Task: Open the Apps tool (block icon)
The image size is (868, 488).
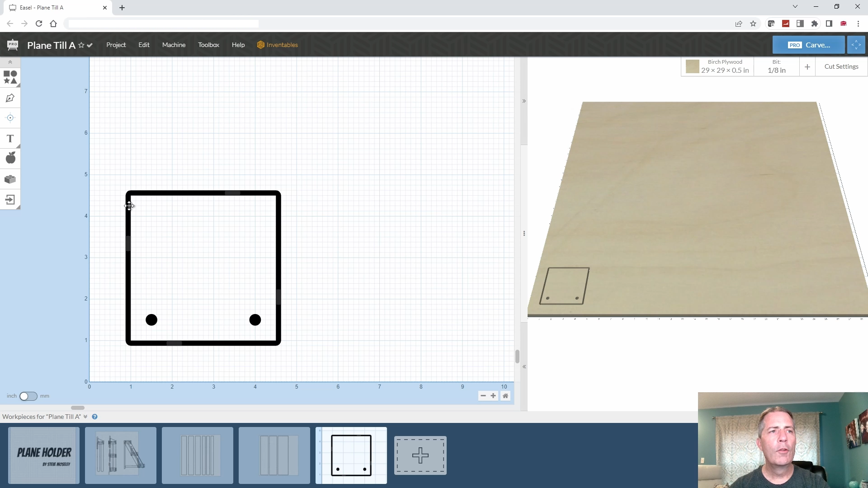Action: click(10, 179)
